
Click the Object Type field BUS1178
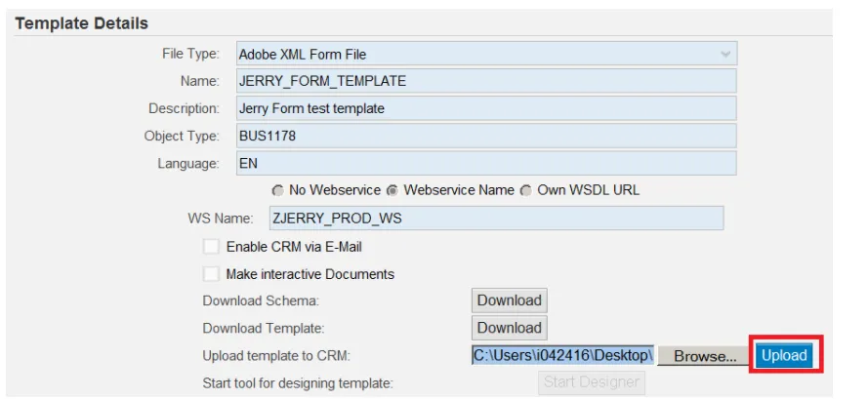[486, 136]
